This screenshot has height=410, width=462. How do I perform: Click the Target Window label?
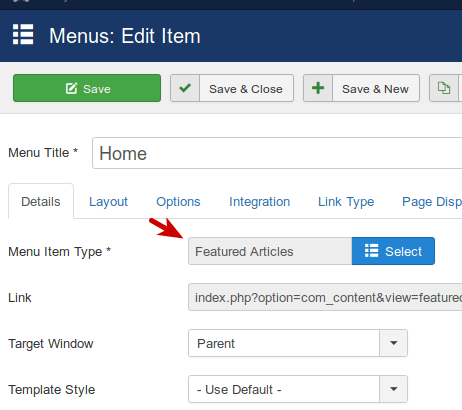click(x=51, y=344)
